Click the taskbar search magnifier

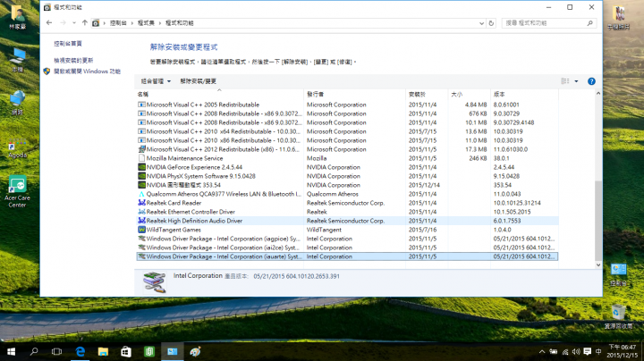tap(34, 351)
